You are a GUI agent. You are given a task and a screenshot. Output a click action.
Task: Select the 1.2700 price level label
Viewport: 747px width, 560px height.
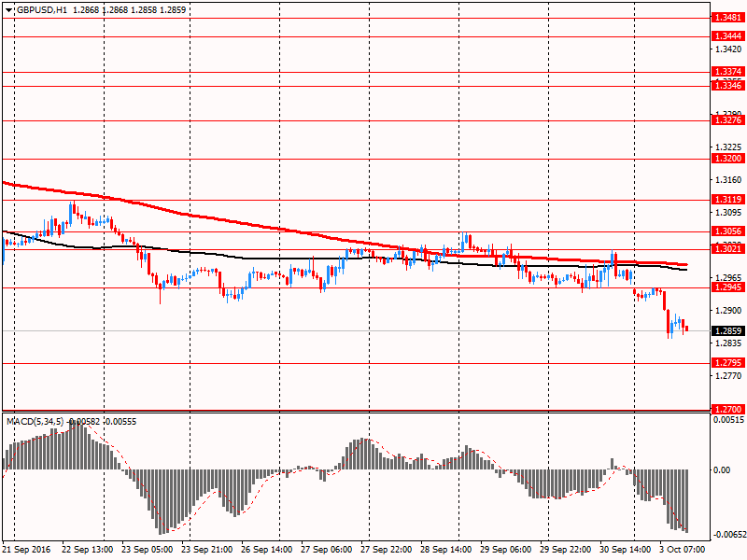point(728,409)
